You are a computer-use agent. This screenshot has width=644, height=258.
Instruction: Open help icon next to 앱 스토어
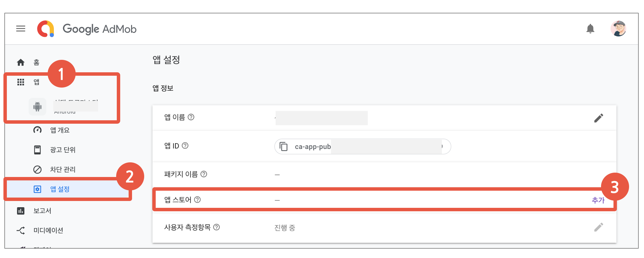[197, 199]
